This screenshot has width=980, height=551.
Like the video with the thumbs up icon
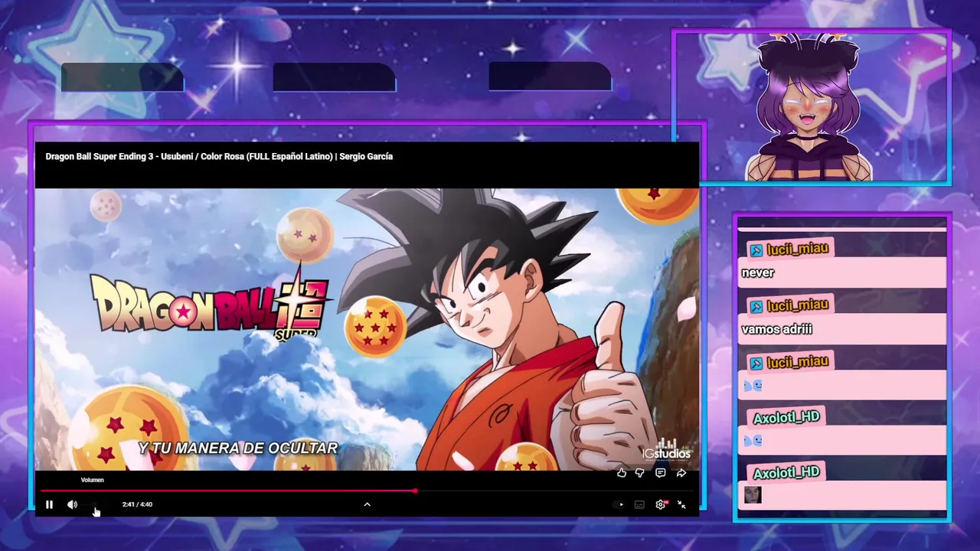tap(622, 473)
